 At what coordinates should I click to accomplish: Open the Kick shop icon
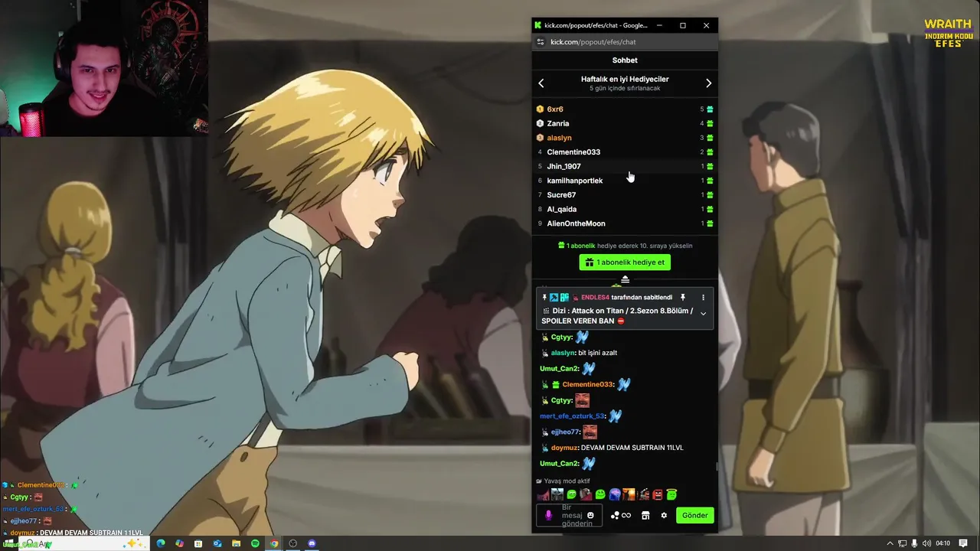(x=645, y=515)
